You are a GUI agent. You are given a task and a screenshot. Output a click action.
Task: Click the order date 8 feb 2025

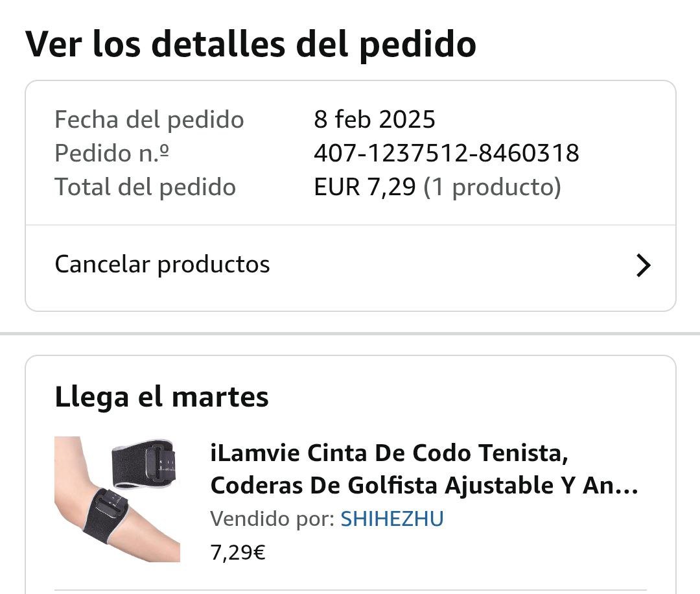[x=375, y=120]
